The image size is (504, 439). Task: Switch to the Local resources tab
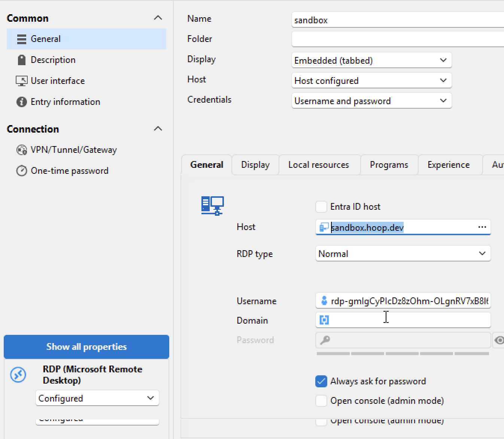(319, 165)
